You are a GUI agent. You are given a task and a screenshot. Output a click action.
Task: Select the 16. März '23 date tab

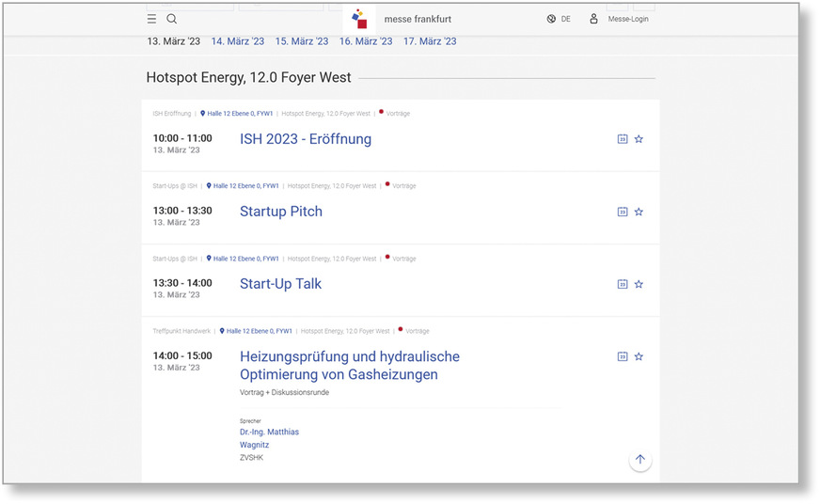coord(365,41)
